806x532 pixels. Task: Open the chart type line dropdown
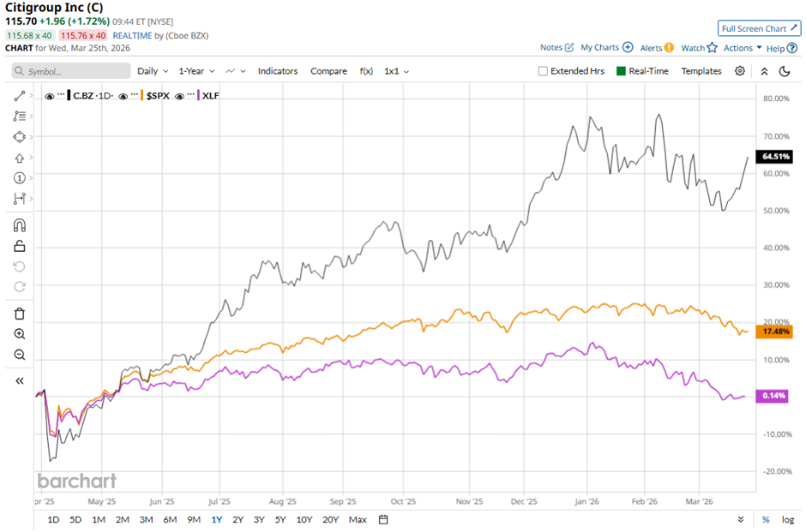point(236,71)
